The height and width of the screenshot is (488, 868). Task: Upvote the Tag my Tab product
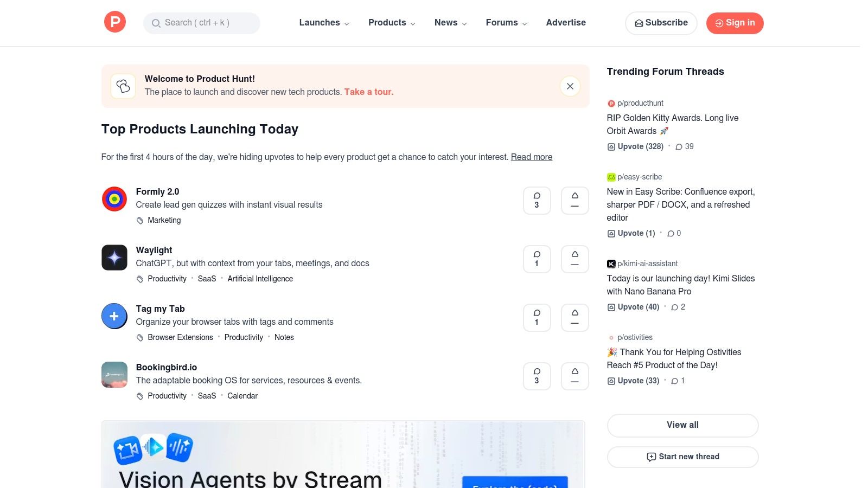(575, 317)
